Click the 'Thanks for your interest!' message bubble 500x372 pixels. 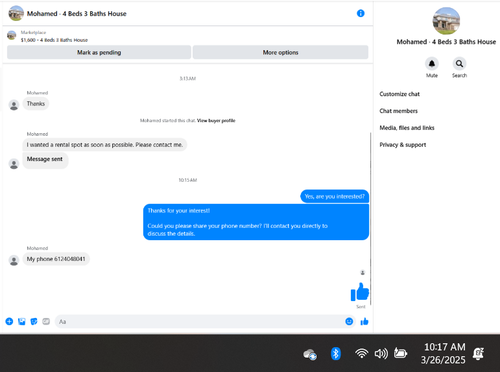(256, 222)
